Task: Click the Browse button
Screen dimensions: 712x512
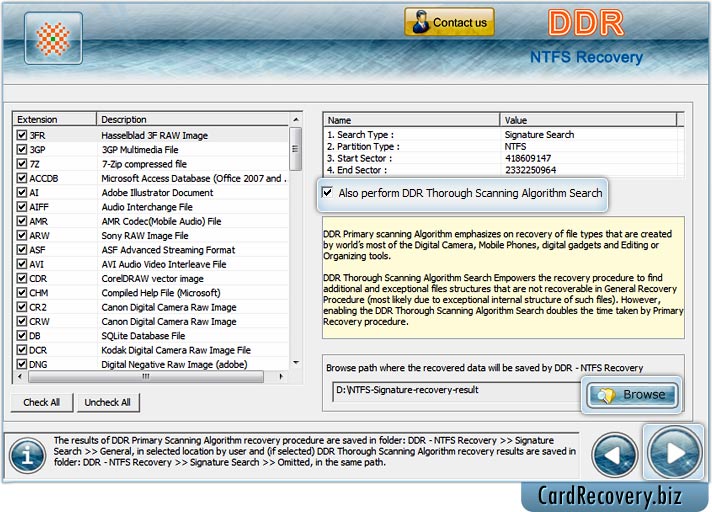Action: (x=633, y=394)
